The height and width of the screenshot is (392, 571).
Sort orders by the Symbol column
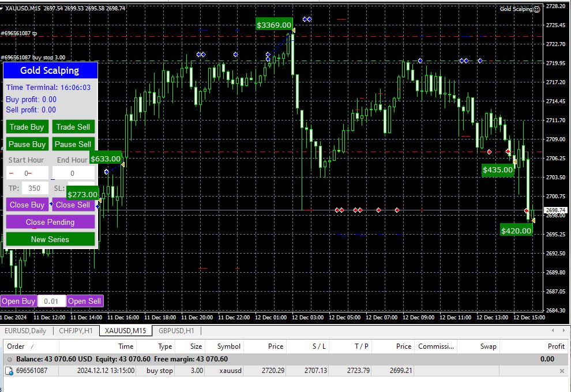coord(224,346)
